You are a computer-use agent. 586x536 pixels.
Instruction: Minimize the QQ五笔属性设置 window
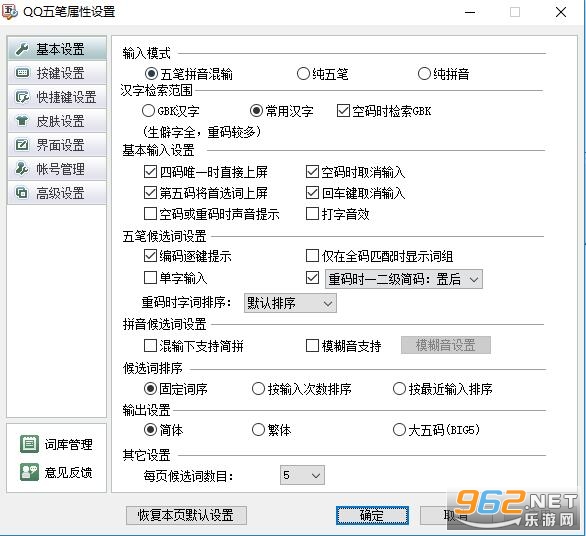pos(470,12)
